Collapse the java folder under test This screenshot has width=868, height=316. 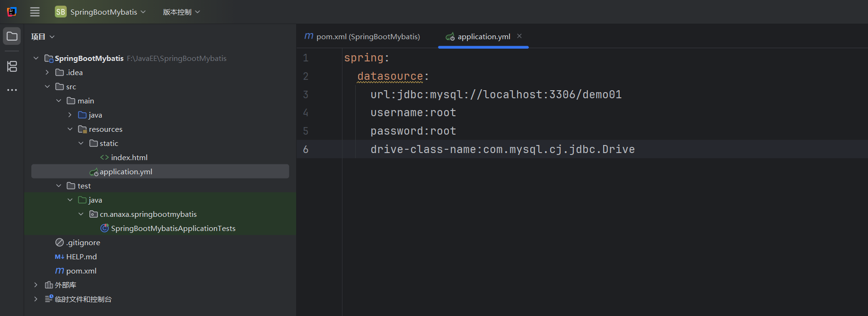click(x=70, y=200)
